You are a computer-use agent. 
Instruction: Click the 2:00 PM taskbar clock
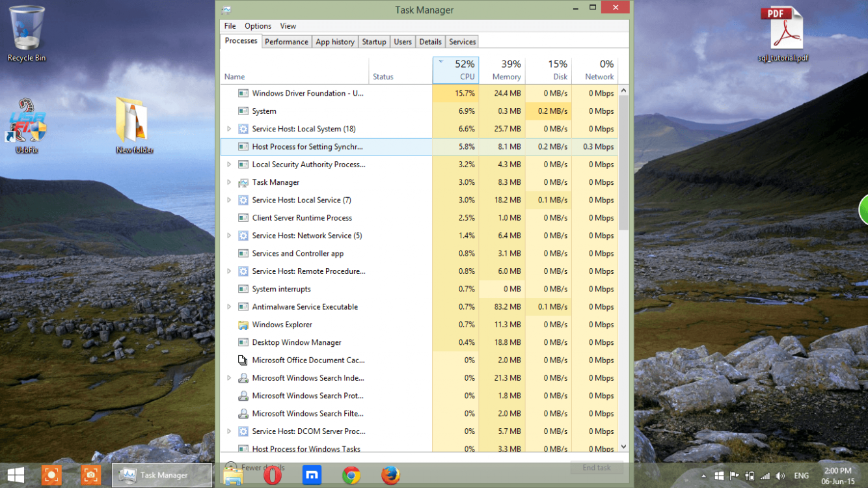(837, 476)
